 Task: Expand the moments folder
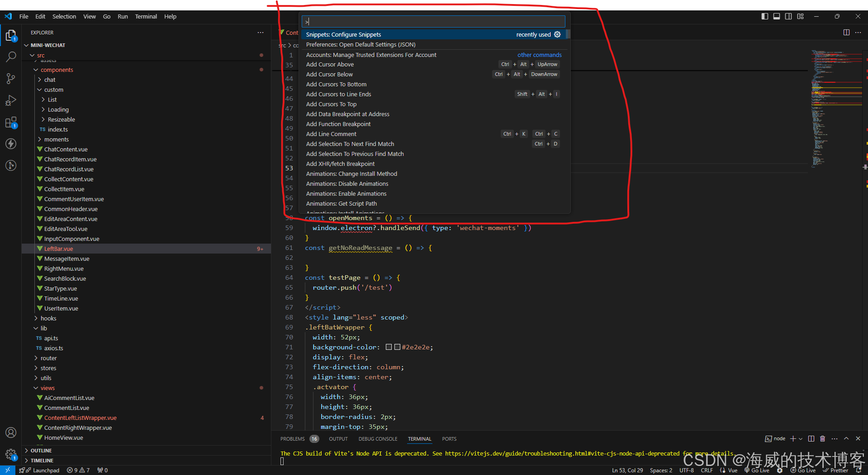click(146, 139)
